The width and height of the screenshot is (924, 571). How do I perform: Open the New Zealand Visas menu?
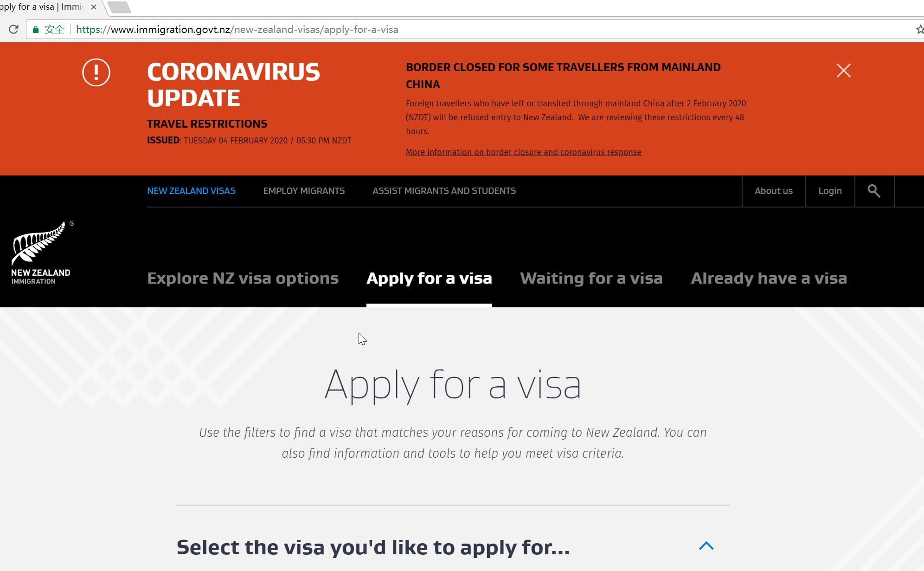pos(191,191)
